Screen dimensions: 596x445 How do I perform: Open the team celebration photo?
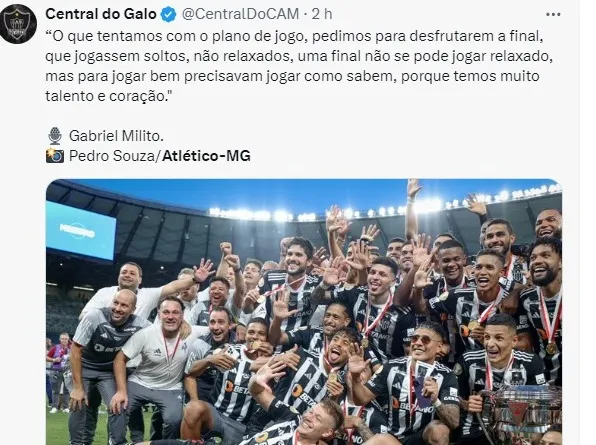pos(304,312)
